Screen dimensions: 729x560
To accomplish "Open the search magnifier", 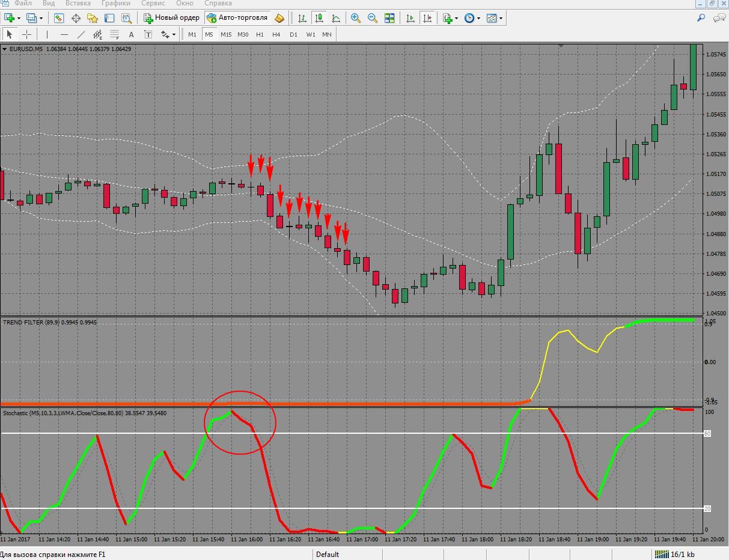I will pyautogui.click(x=701, y=18).
